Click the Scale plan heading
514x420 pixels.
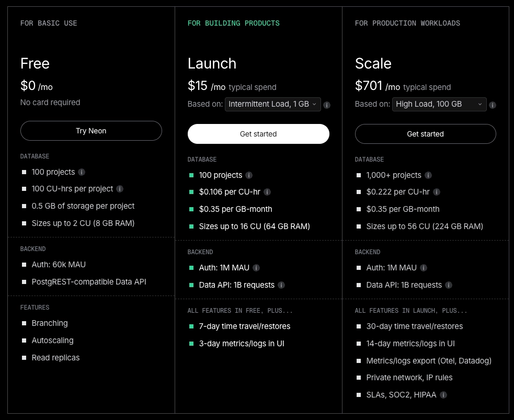click(x=373, y=64)
